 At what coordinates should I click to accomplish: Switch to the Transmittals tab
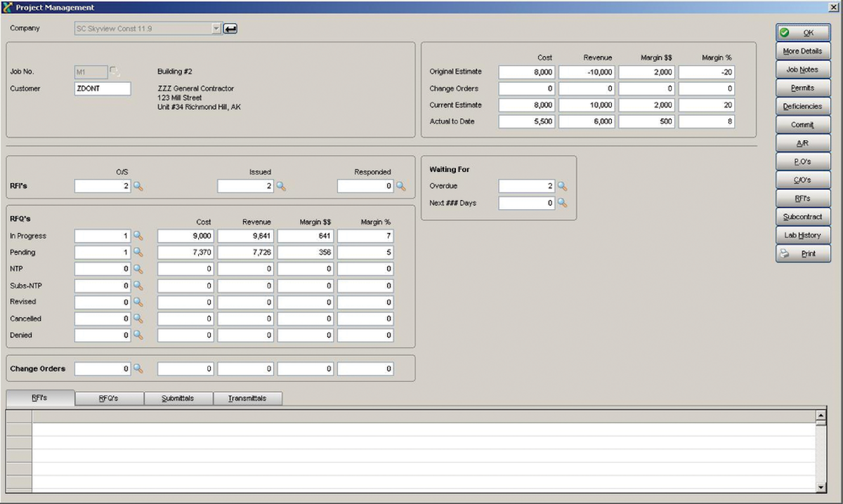247,398
